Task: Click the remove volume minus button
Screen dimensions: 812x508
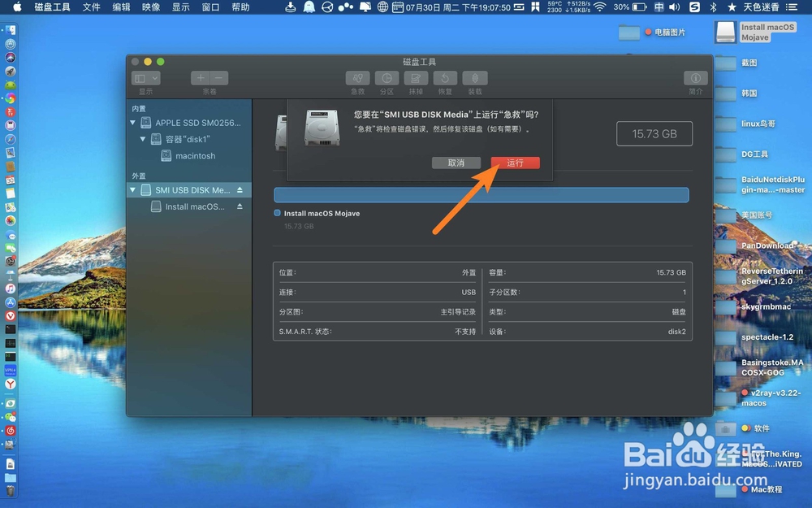Action: 219,78
